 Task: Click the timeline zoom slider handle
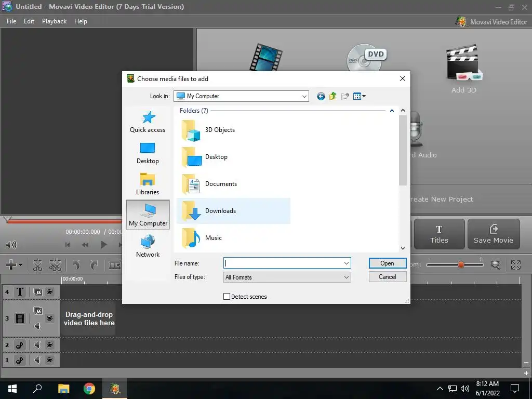pos(461,264)
